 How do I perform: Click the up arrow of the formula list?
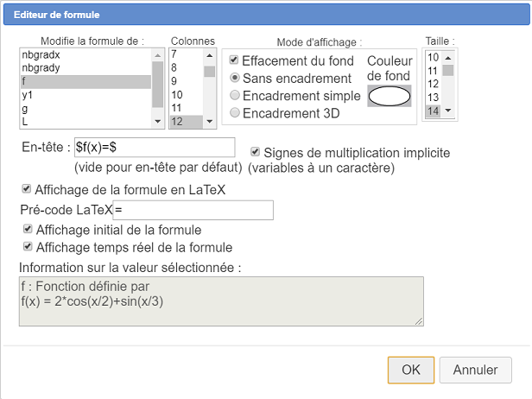tap(158, 55)
